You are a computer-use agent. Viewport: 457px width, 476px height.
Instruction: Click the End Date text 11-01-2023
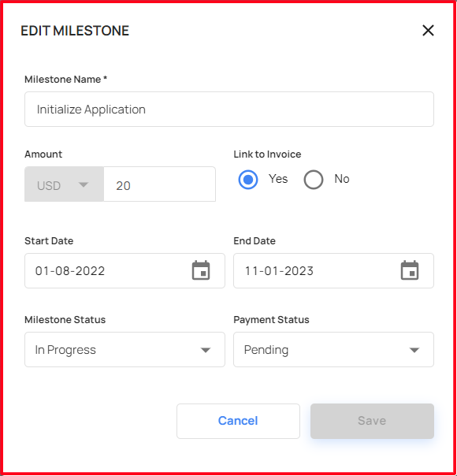[279, 271]
